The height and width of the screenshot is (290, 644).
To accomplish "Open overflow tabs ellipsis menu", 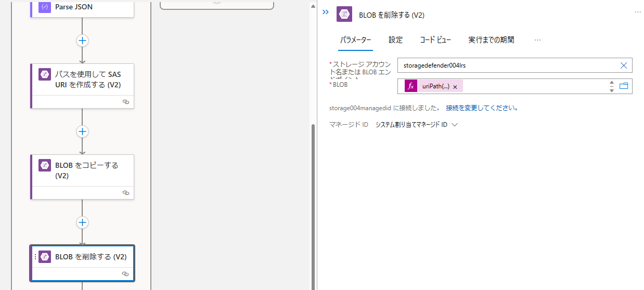I will 537,40.
